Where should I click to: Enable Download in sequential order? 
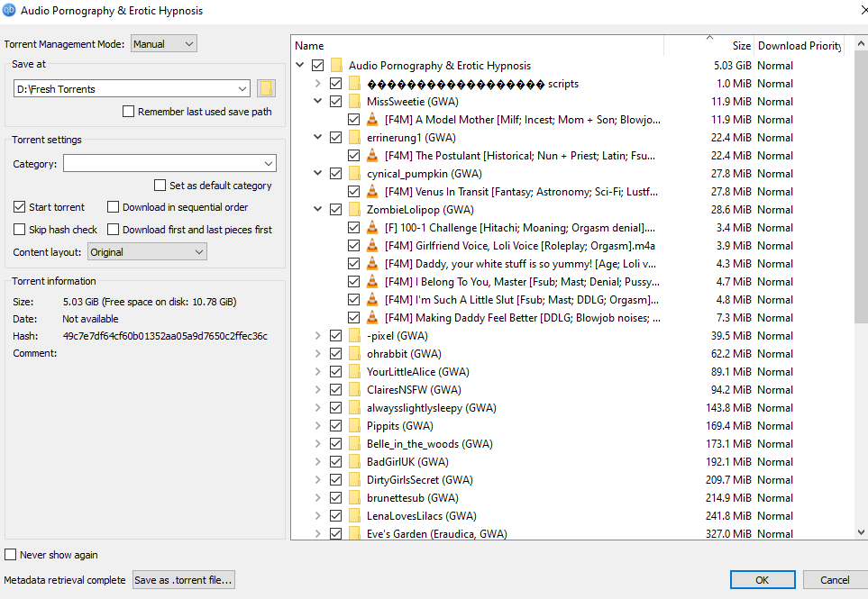tap(113, 207)
